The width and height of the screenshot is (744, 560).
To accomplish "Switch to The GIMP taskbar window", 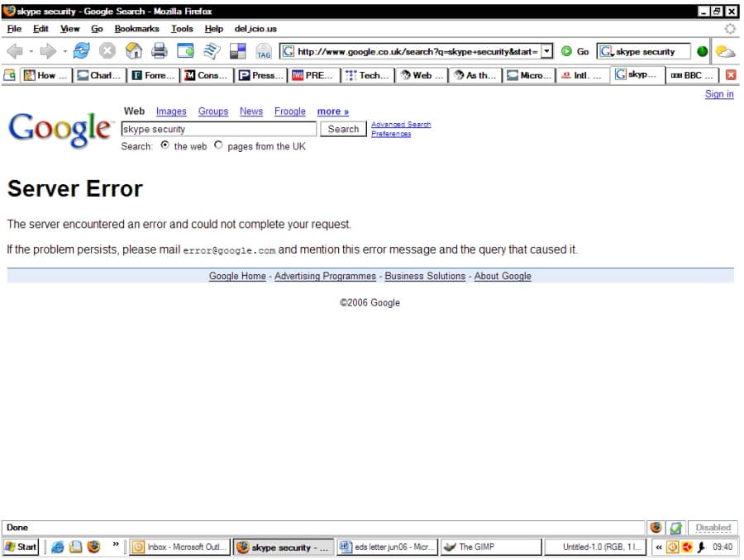I will [491, 547].
